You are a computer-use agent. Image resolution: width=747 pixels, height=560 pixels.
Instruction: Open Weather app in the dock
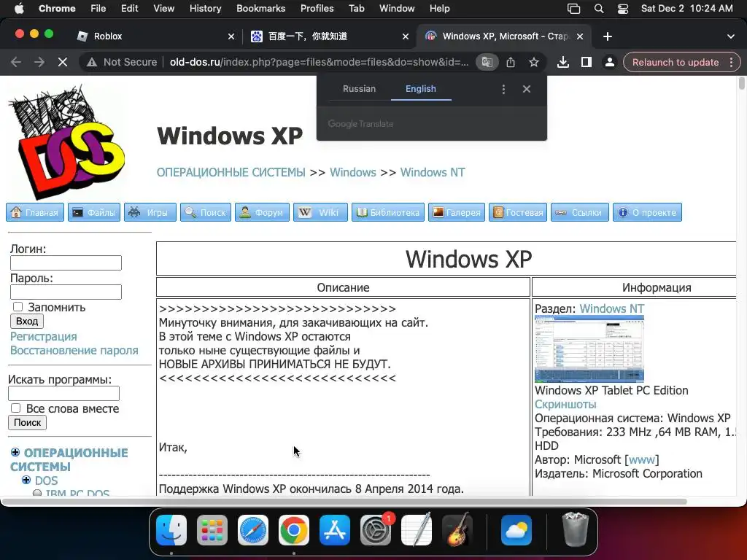516,530
